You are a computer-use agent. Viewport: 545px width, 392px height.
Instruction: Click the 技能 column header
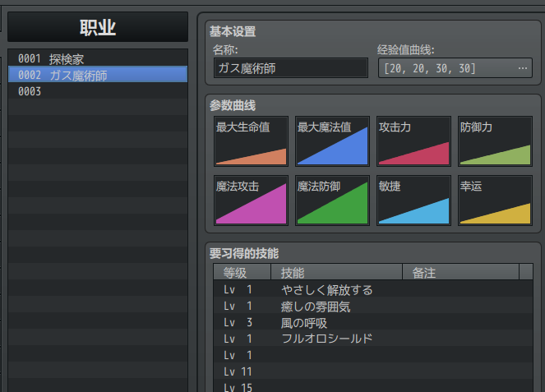[x=336, y=272]
